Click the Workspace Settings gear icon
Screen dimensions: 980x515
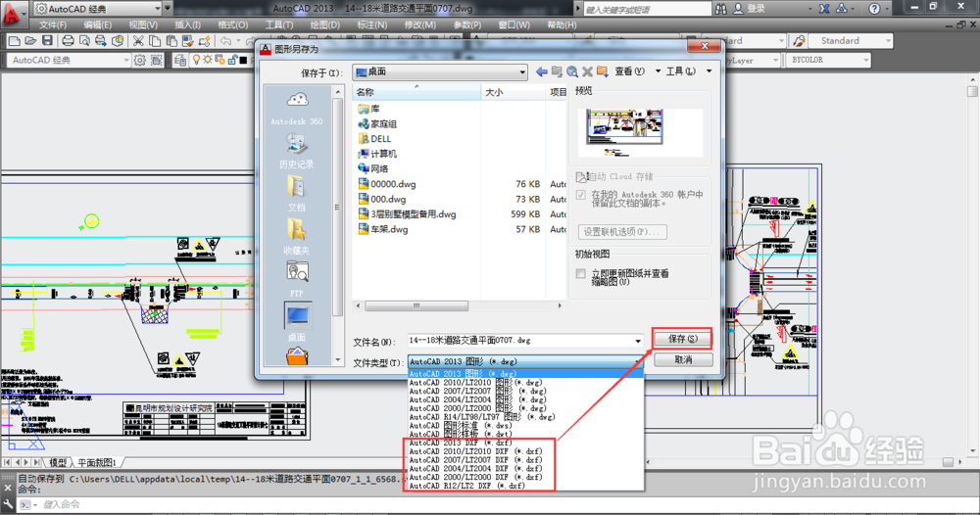[x=140, y=60]
